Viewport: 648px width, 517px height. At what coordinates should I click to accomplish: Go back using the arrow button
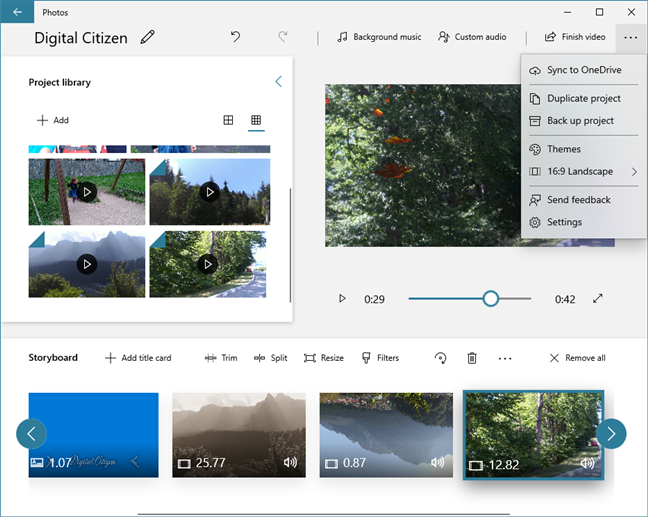pos(17,12)
